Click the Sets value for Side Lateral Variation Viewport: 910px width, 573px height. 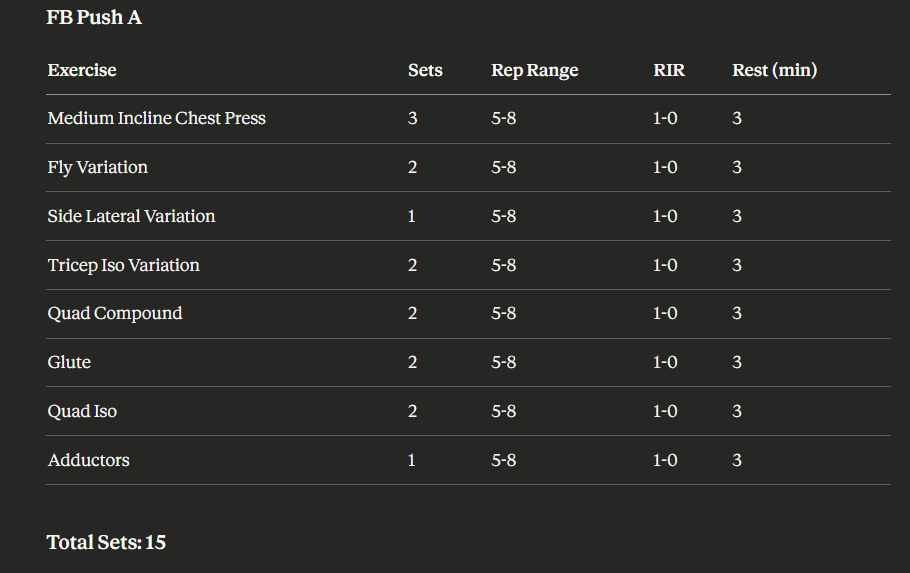pyautogui.click(x=411, y=216)
